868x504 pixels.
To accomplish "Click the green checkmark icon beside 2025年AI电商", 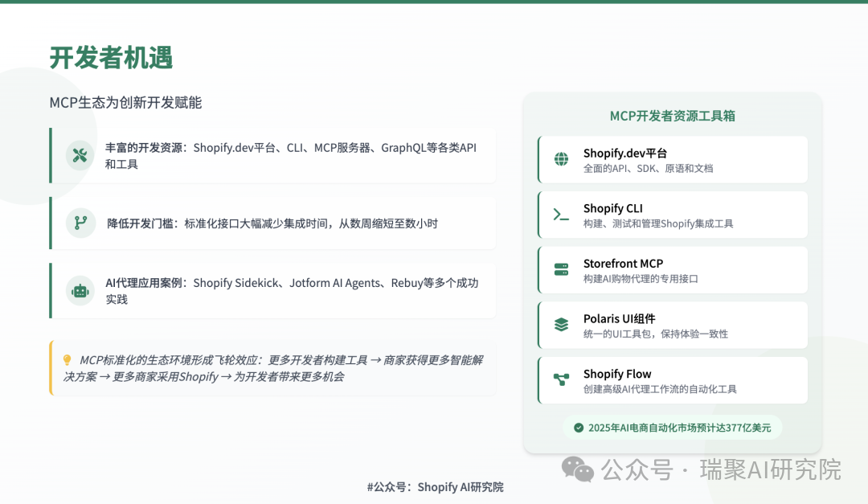I will click(579, 428).
